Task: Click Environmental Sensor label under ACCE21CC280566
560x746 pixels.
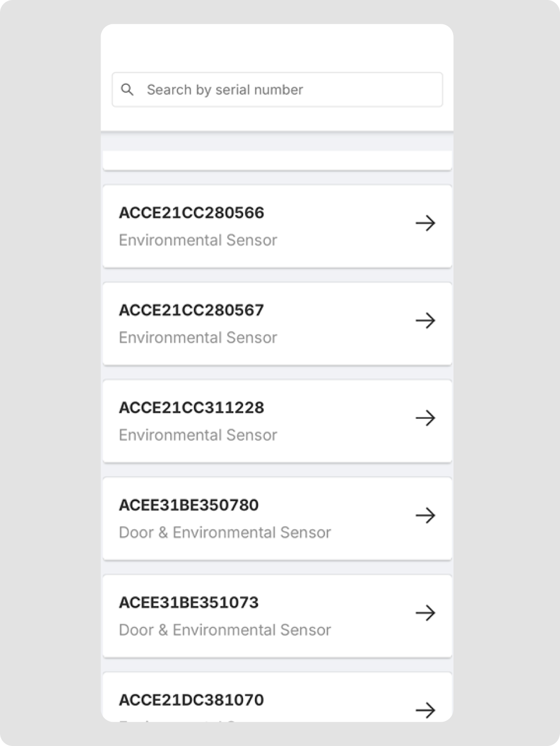Action: [x=198, y=240]
